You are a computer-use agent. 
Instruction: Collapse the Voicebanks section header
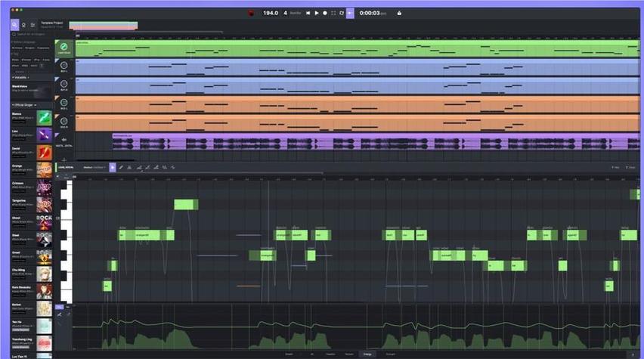[x=20, y=77]
